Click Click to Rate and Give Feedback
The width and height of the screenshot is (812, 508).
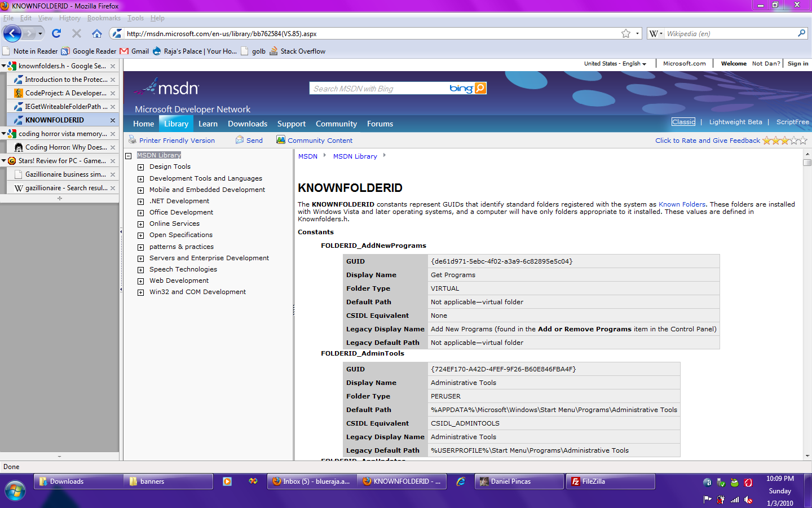pyautogui.click(x=708, y=141)
